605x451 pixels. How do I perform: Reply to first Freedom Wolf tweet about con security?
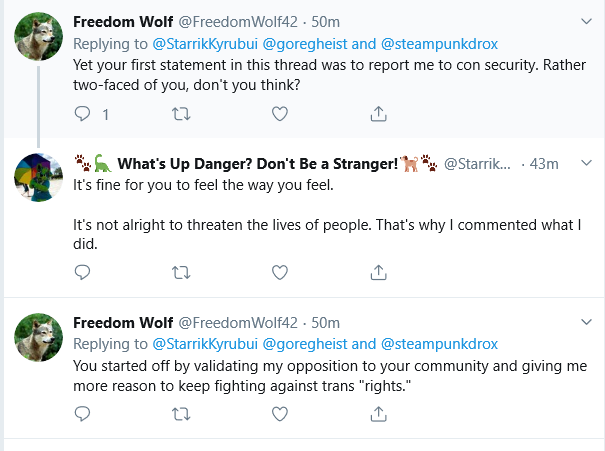(x=82, y=114)
